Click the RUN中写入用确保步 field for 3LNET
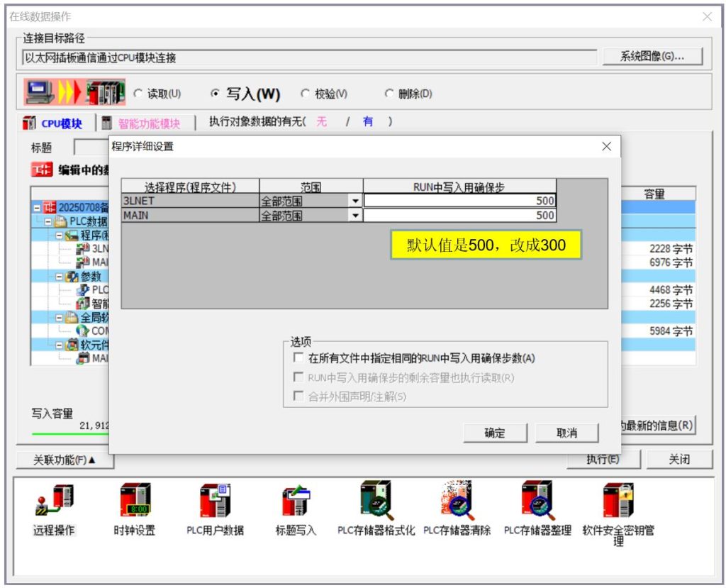 coord(459,201)
